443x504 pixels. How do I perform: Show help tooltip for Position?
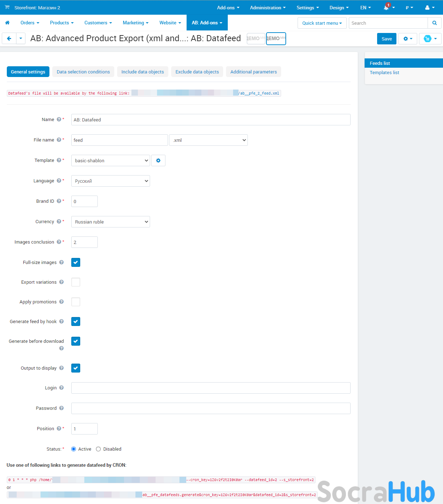tap(59, 429)
